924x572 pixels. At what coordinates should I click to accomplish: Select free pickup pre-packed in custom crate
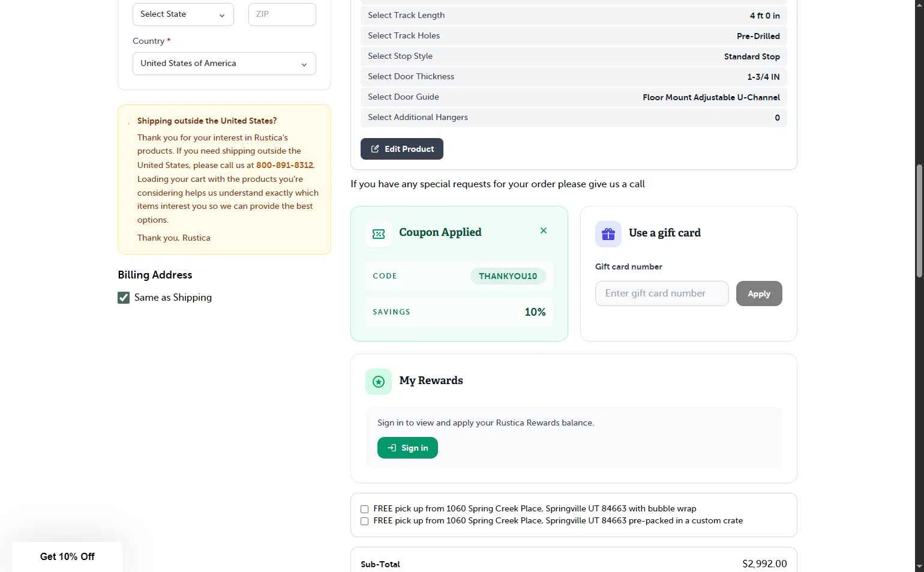(x=364, y=521)
